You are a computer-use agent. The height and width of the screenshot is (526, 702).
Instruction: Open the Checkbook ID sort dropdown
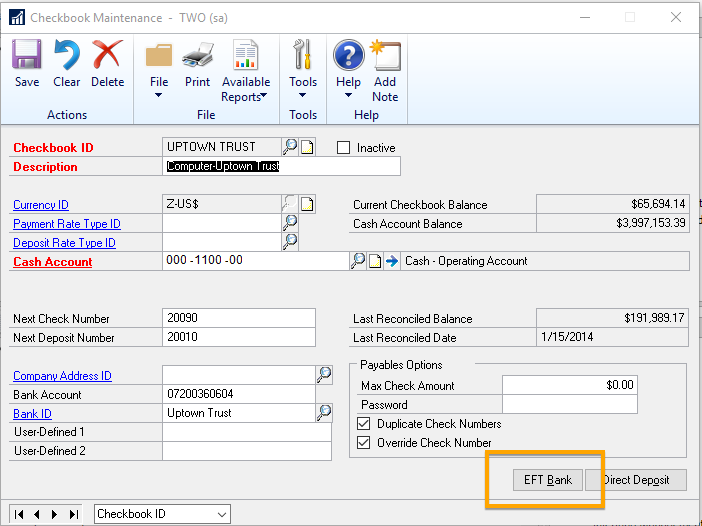[x=163, y=514]
